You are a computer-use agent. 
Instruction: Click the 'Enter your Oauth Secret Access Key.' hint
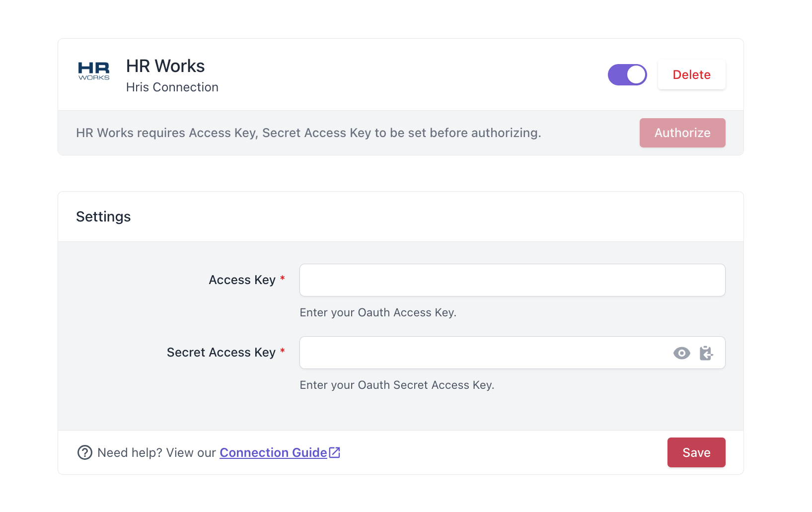[x=397, y=385]
